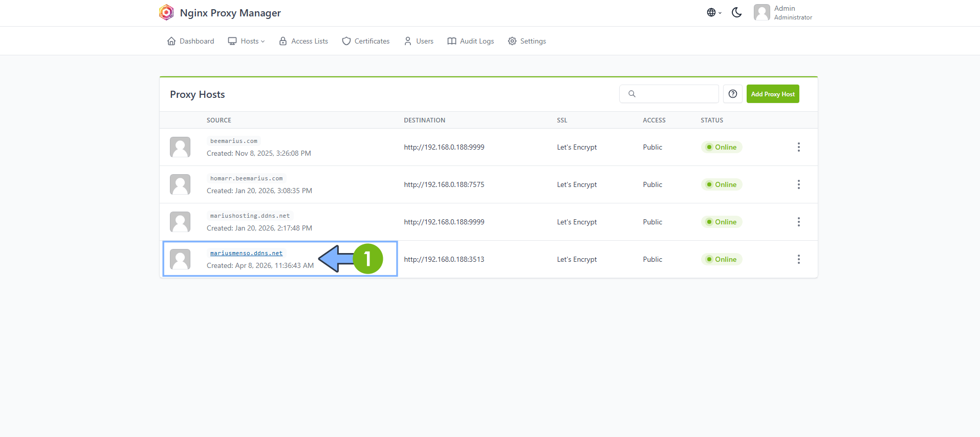Open actions menu for the mariusmenso.ddns.net row
The height and width of the screenshot is (437, 980).
(x=798, y=259)
